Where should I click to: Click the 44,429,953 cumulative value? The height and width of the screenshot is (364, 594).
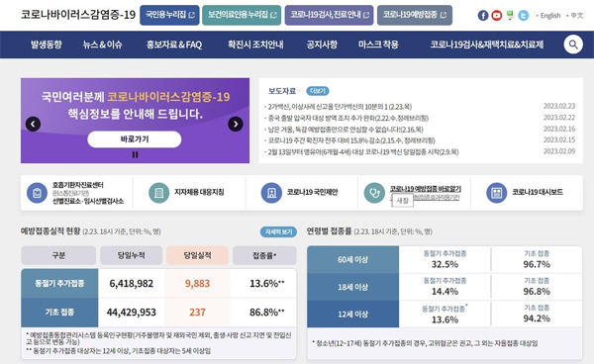131,313
